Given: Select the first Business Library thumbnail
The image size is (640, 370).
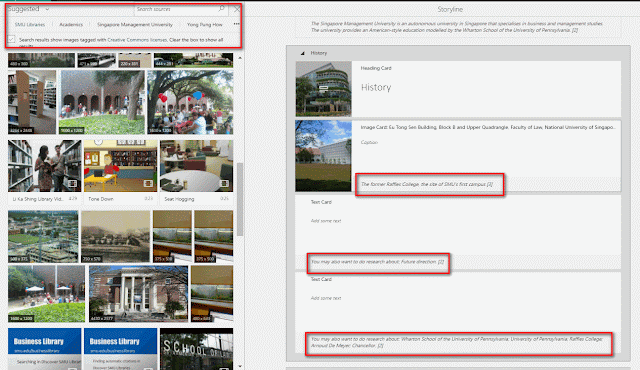Looking at the screenshot, I should click(44, 348).
